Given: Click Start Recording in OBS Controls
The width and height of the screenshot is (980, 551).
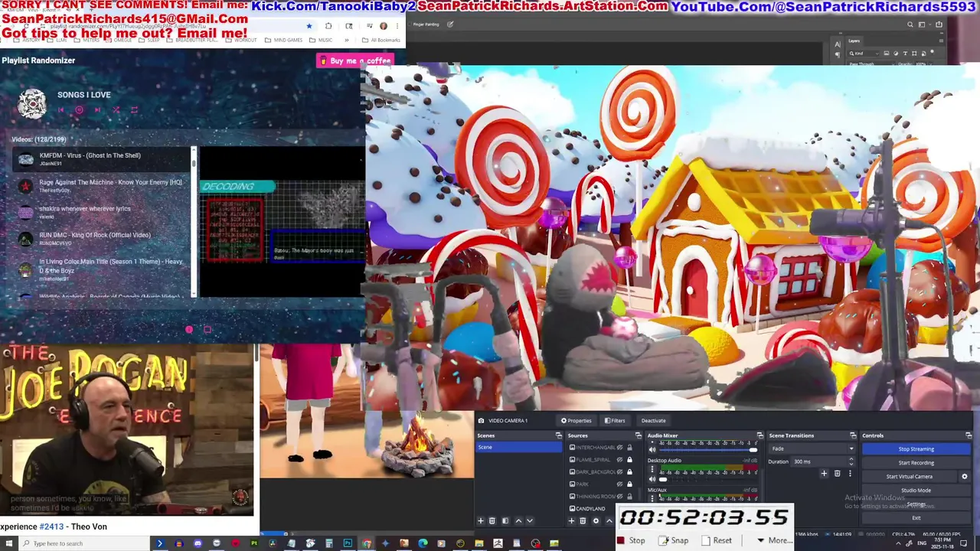Looking at the screenshot, I should (916, 463).
